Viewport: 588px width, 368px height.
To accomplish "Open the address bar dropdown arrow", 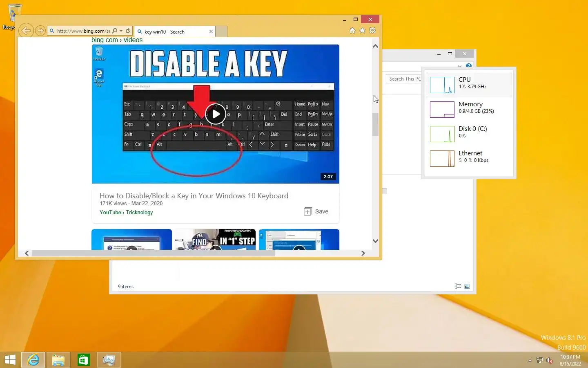I will point(121,31).
